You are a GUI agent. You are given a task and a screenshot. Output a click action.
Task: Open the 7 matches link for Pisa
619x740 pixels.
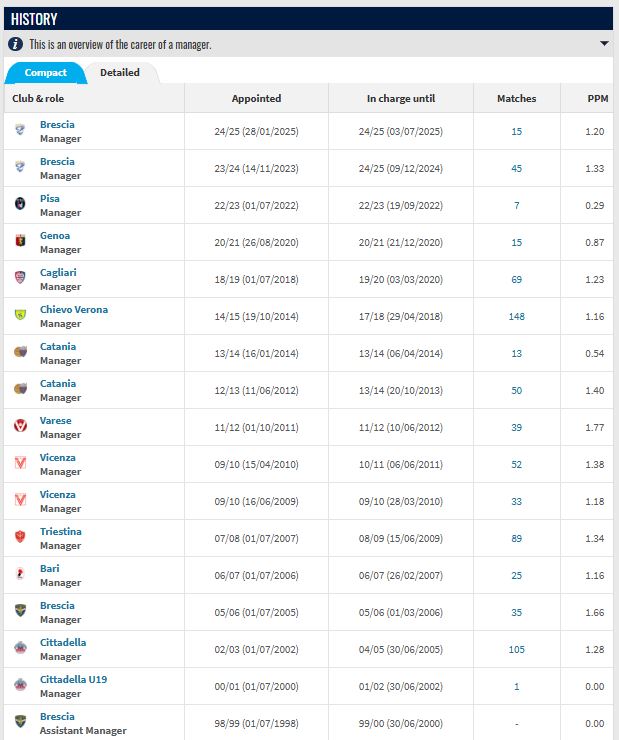tap(517, 206)
